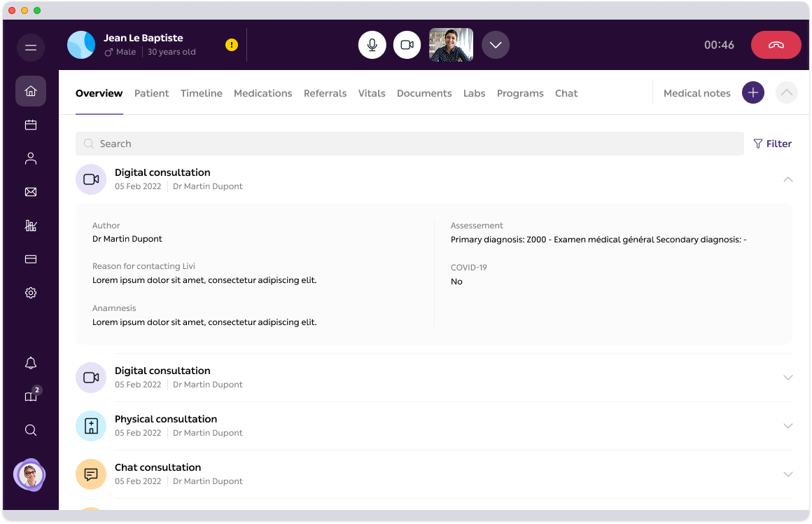The image size is (812, 524).
Task: Click Jean Le Baptiste's patient avatar
Action: [81, 45]
